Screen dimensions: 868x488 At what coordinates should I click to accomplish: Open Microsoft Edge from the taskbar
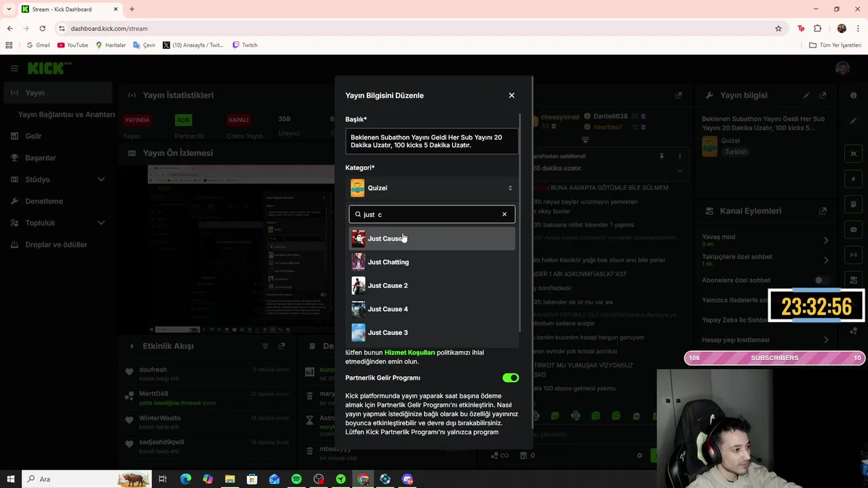click(185, 479)
